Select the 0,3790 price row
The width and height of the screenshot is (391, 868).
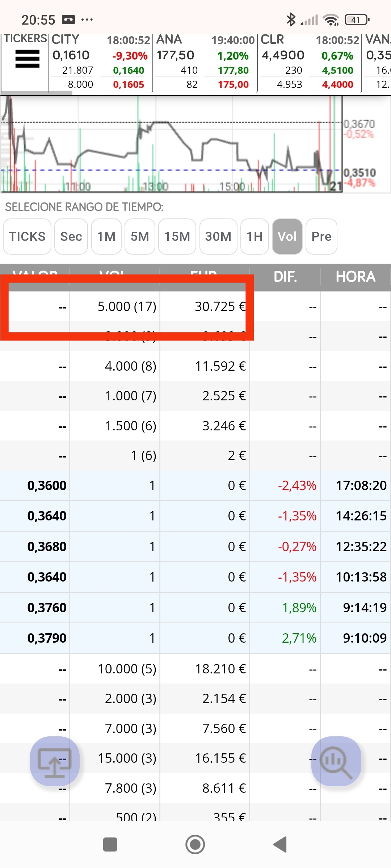click(195, 638)
